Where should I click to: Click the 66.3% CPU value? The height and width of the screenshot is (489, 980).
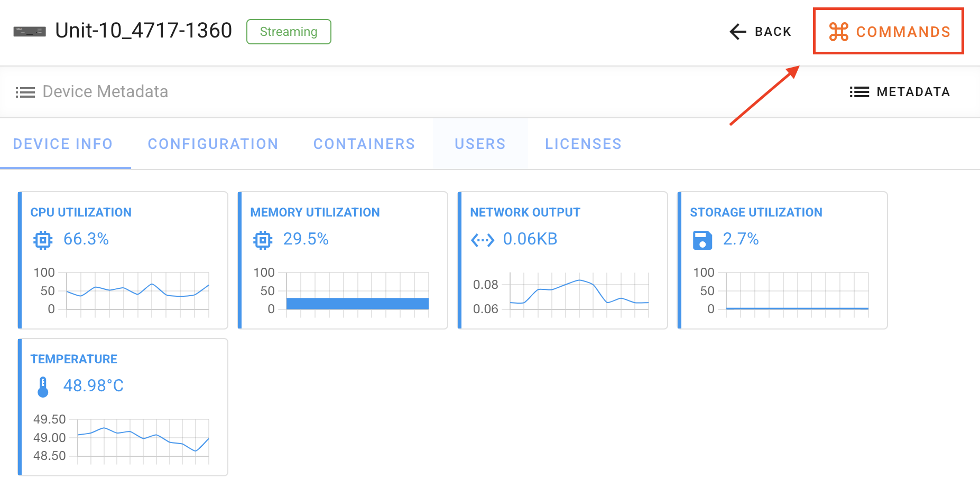[x=86, y=239]
